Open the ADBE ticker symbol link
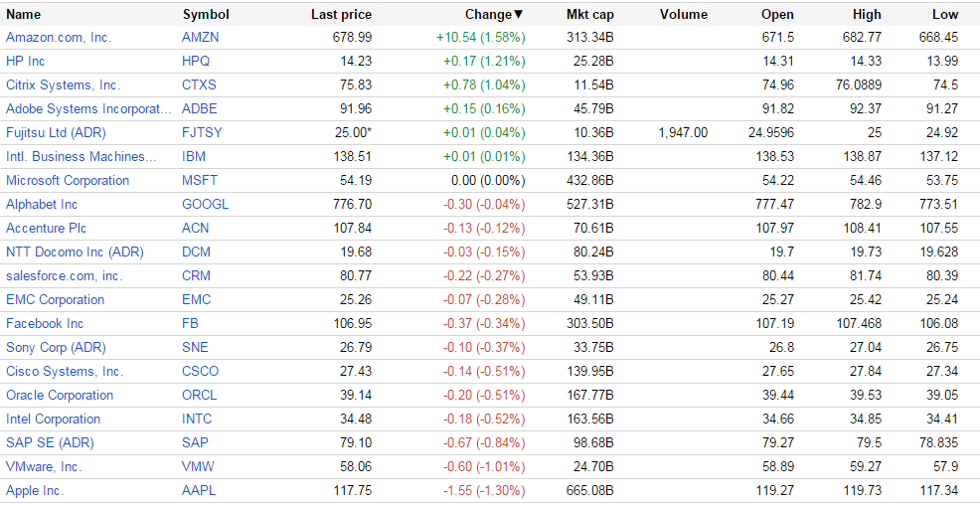Viewport: 980px width, 505px height. click(x=200, y=108)
